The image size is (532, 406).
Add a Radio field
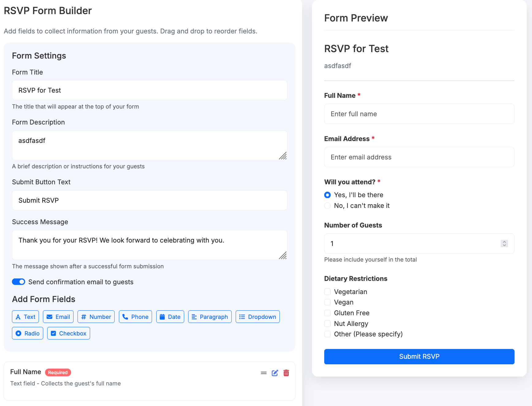[28, 333]
